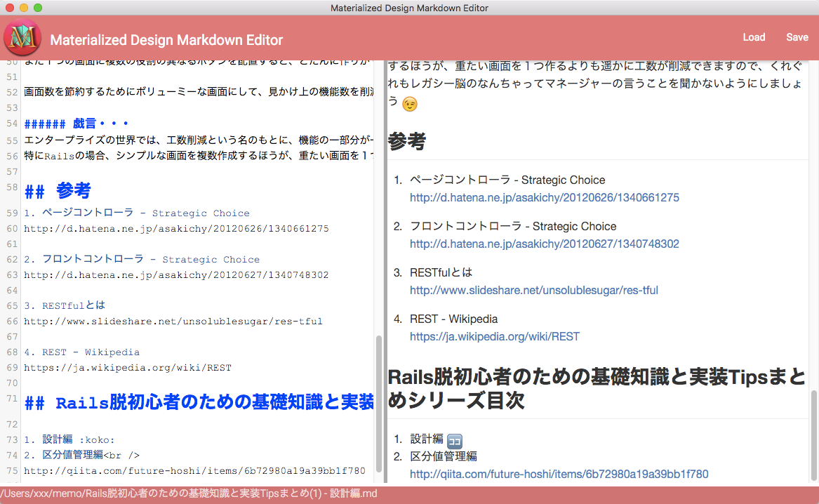Image resolution: width=819 pixels, height=504 pixels.
Task: Open the hatena 20120627/1340748302 preview link
Action: click(x=545, y=244)
